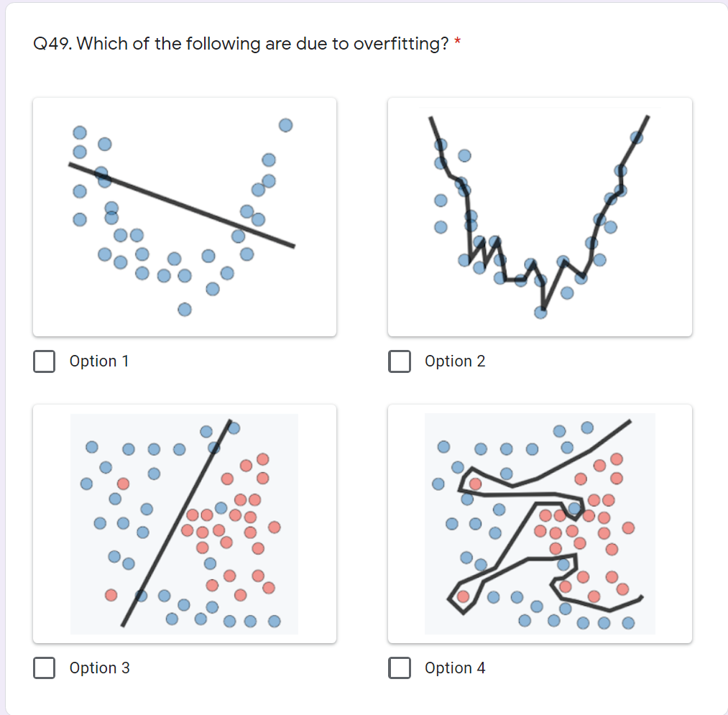Click a blue data point in Option 1 image
Image resolution: width=728 pixels, height=715 pixels.
tap(80, 132)
